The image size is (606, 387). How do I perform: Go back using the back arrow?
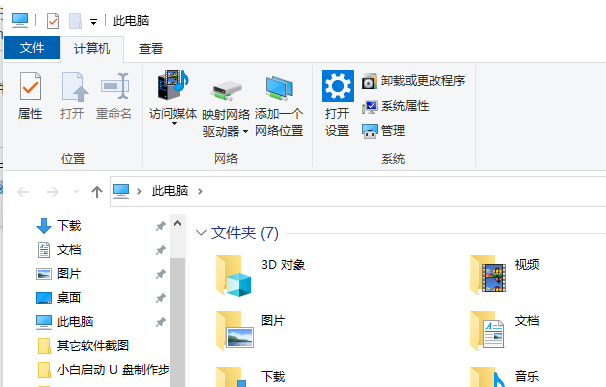(23, 192)
